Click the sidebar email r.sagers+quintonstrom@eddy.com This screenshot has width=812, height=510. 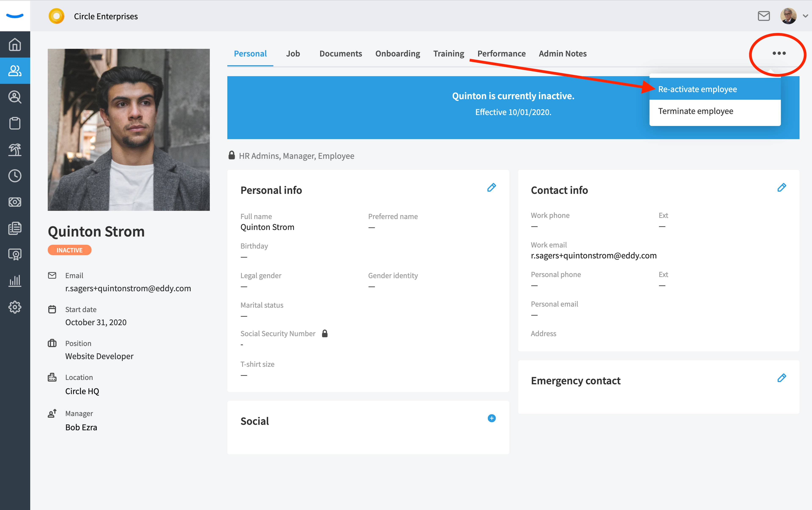click(128, 288)
